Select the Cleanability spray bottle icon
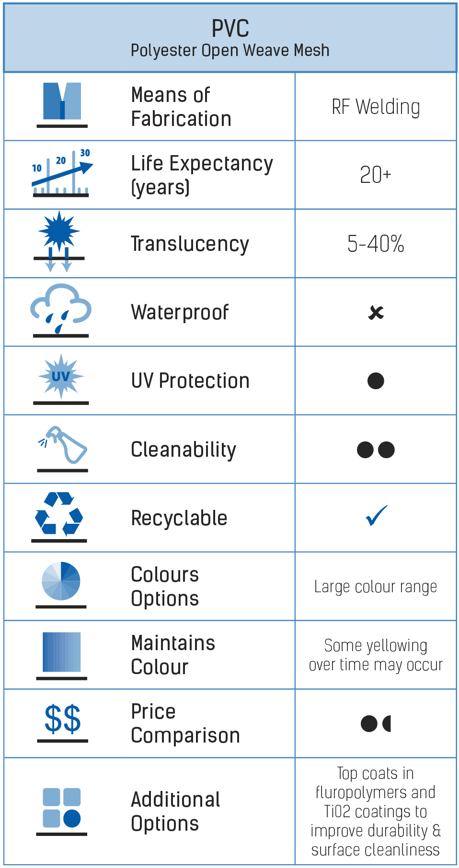This screenshot has width=459, height=868. point(63,448)
